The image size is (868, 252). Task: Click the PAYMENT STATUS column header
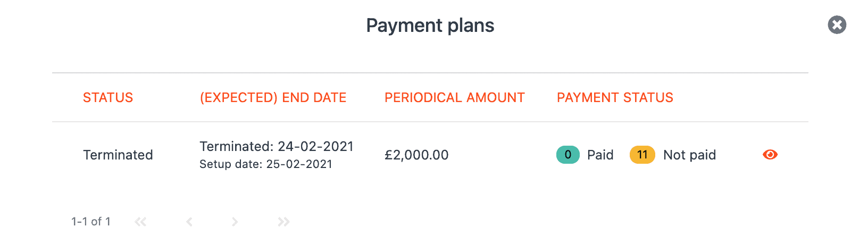pyautogui.click(x=615, y=97)
